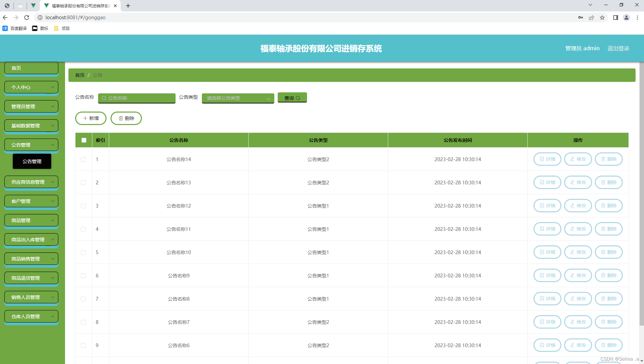Expand 管理员管理 sidebar menu

click(x=31, y=107)
